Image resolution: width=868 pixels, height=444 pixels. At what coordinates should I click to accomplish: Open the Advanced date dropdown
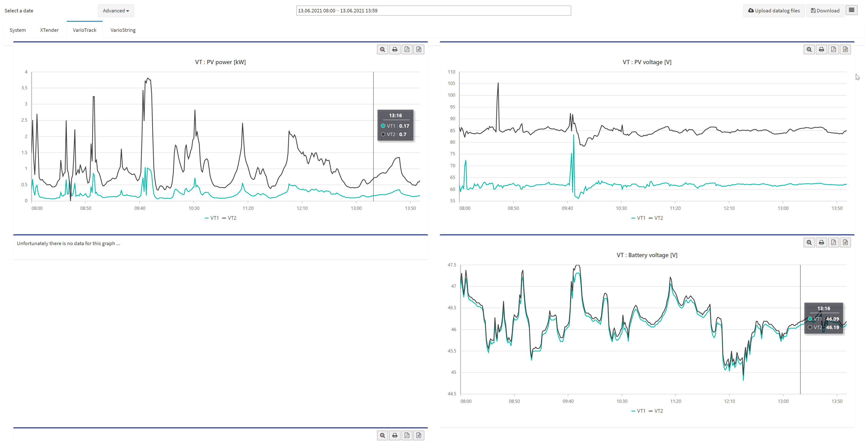pyautogui.click(x=116, y=11)
